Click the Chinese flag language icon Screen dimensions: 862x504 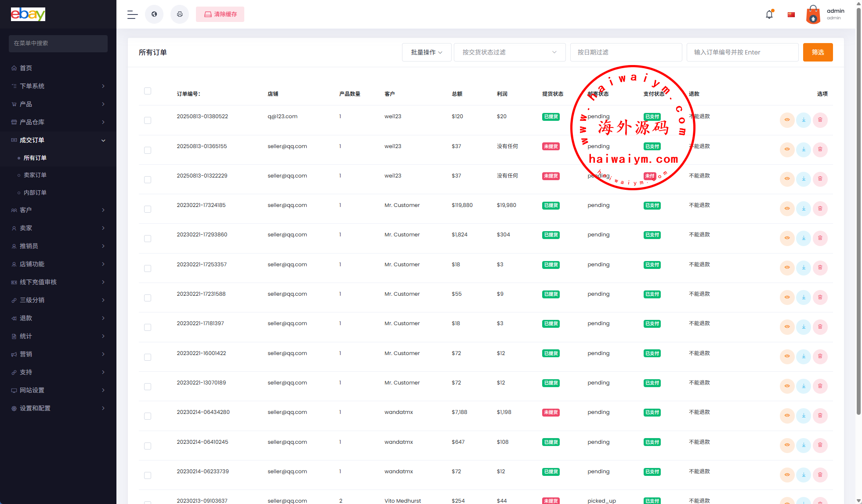coord(791,15)
